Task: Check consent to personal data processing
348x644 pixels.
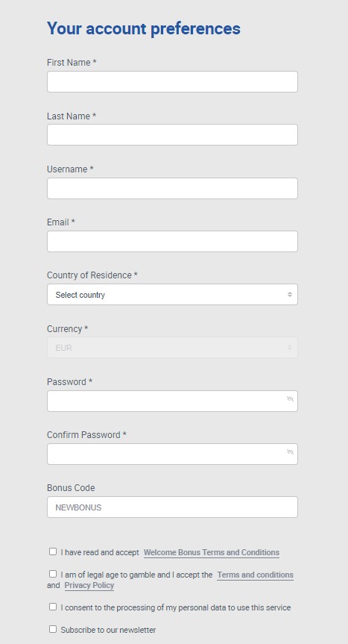Action: point(53,607)
